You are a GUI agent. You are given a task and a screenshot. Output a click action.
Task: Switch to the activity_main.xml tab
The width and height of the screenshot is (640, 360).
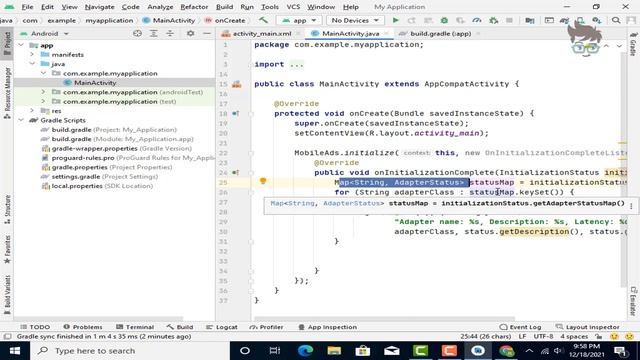pos(261,34)
